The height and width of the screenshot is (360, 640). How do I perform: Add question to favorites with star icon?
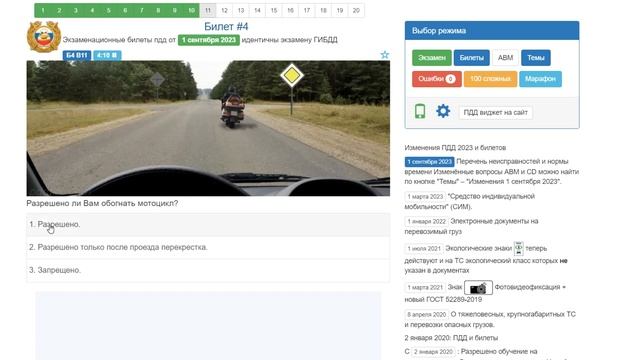pyautogui.click(x=384, y=55)
